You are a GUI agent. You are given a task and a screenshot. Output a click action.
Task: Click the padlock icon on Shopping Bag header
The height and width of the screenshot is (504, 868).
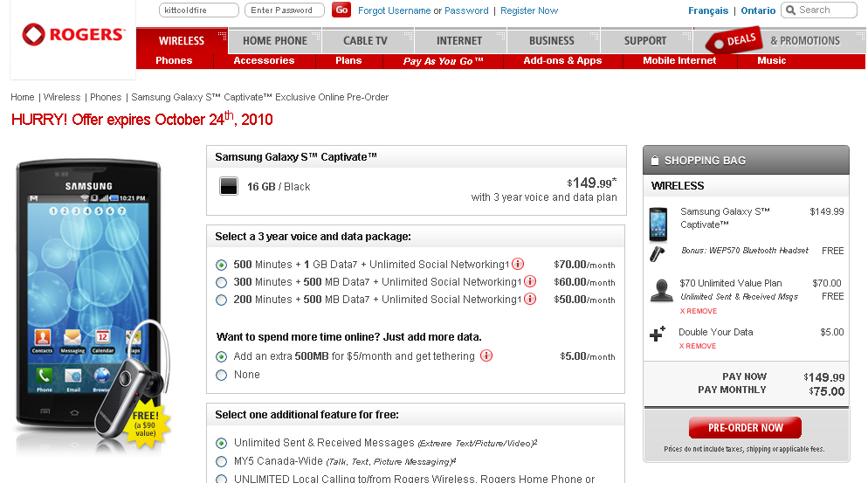[x=654, y=160]
